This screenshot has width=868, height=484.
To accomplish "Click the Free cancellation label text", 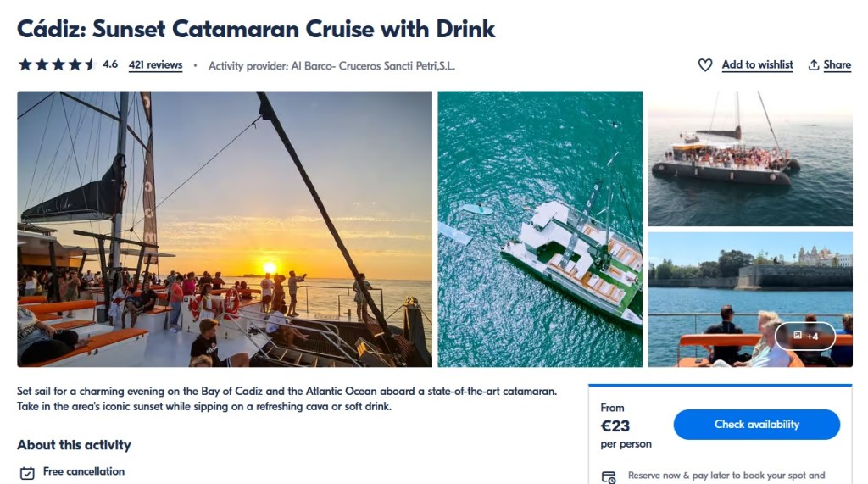I will (84, 471).
